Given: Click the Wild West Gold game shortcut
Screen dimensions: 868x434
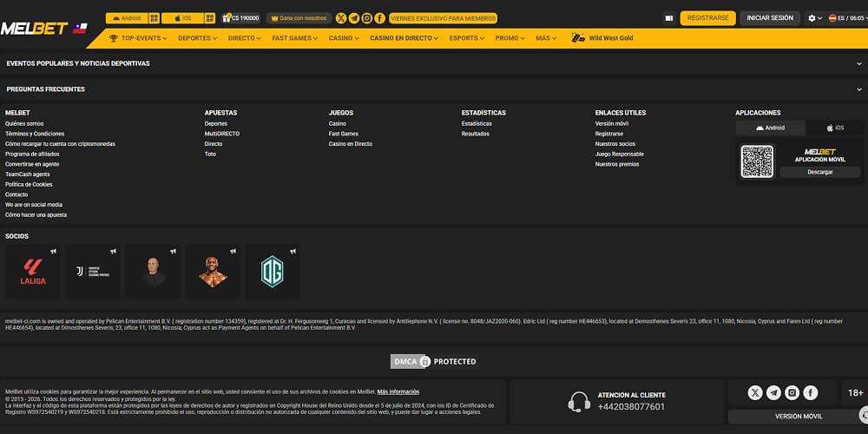Looking at the screenshot, I should (x=602, y=38).
